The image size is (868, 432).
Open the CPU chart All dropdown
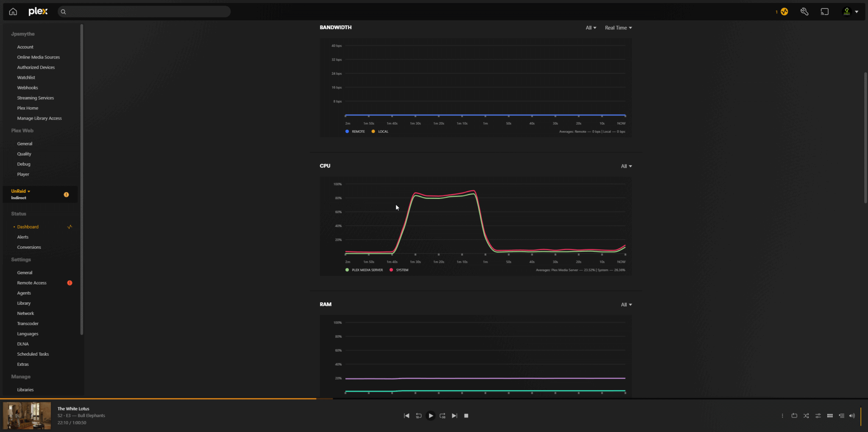click(626, 166)
